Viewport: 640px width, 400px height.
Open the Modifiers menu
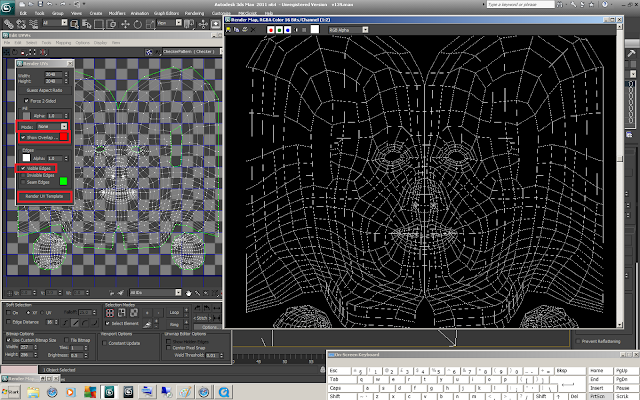(117, 13)
